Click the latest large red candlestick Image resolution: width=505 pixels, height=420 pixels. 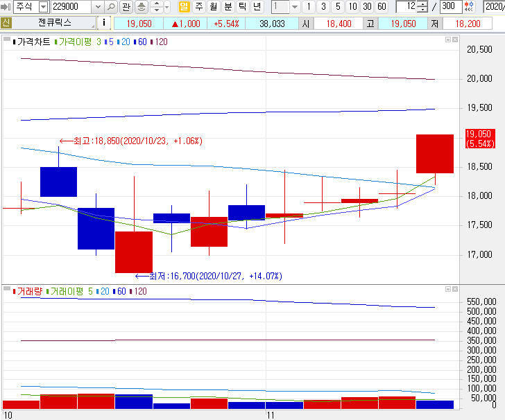click(x=435, y=154)
